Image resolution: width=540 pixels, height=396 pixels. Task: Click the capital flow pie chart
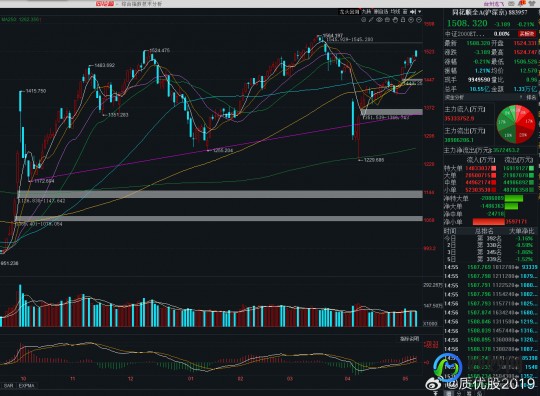pos(516,124)
